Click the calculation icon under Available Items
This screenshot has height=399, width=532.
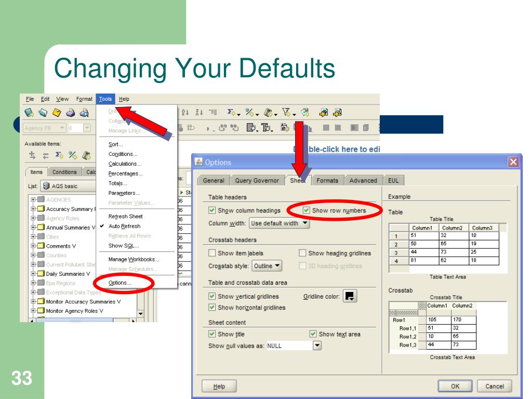click(87, 155)
